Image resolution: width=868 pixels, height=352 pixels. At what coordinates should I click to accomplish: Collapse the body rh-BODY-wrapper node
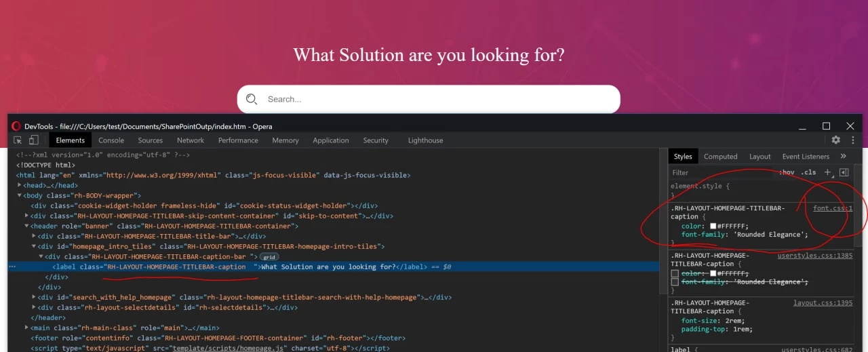click(x=20, y=195)
